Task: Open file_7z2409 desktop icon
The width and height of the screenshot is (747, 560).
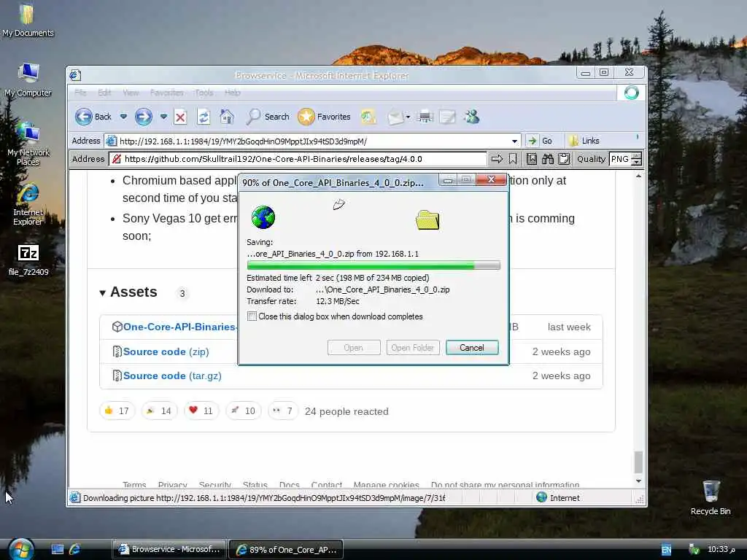Action: click(28, 260)
